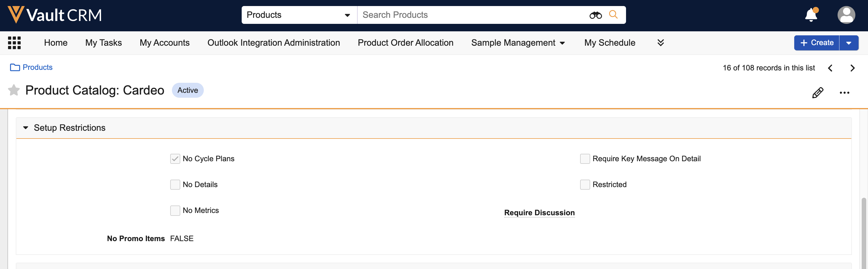Click in the Search Products field
Screen dimensions: 868x269
pyautogui.click(x=472, y=15)
